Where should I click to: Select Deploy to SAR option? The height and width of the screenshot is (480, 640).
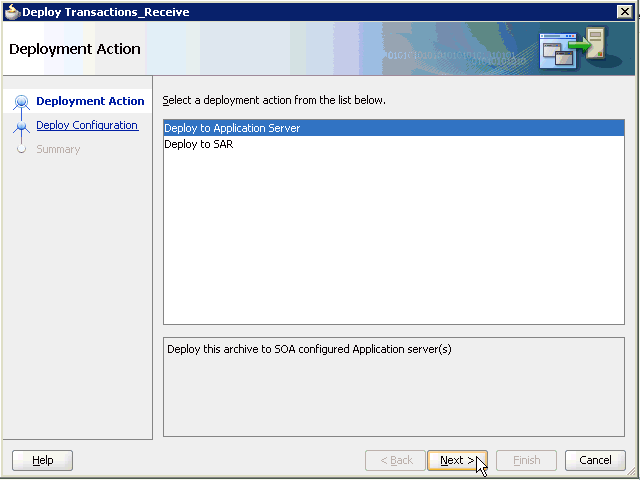[x=393, y=144]
